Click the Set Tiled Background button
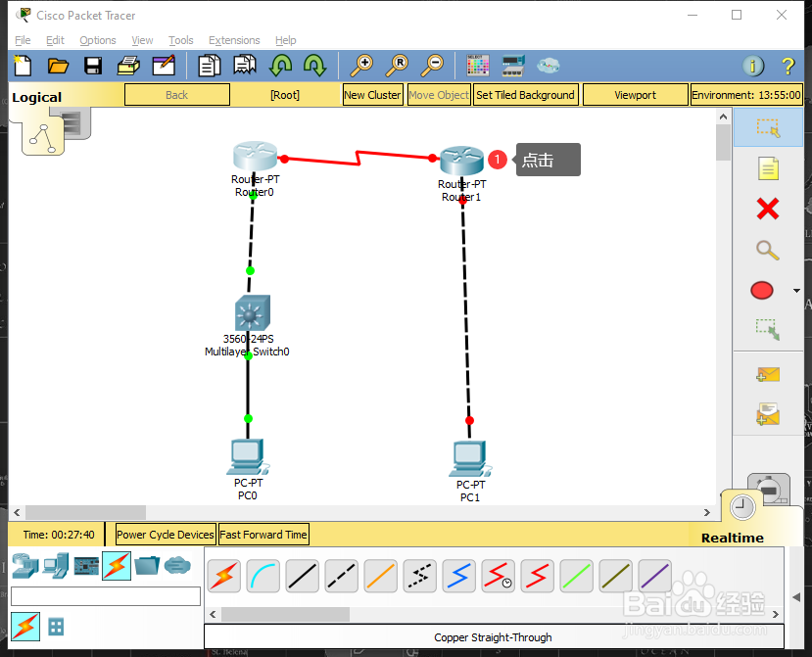The height and width of the screenshot is (657, 812). [x=525, y=95]
